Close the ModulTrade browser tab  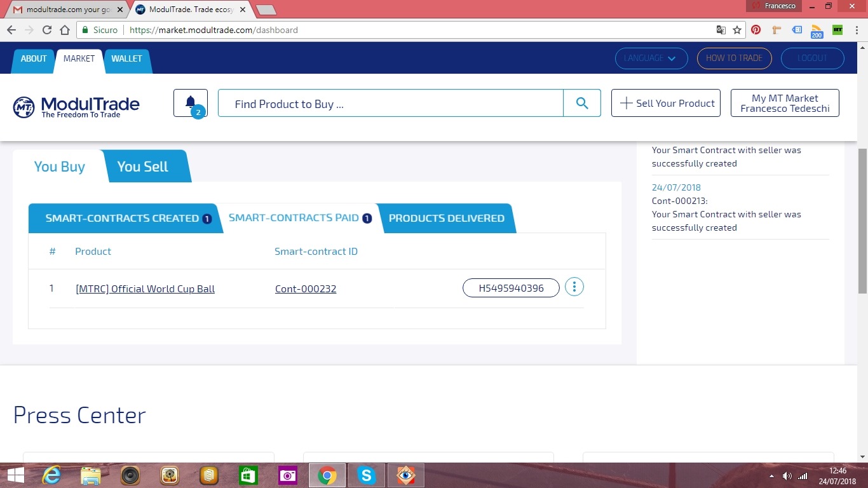tap(243, 10)
